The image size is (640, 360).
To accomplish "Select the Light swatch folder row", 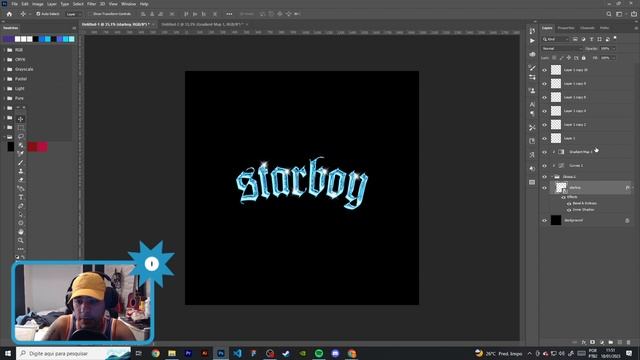I will (x=37, y=89).
